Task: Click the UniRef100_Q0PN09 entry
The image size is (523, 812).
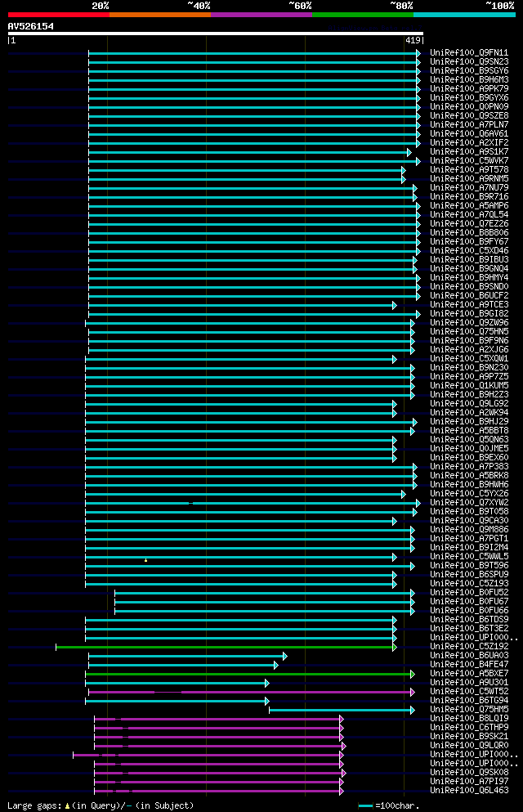Action: [x=469, y=106]
